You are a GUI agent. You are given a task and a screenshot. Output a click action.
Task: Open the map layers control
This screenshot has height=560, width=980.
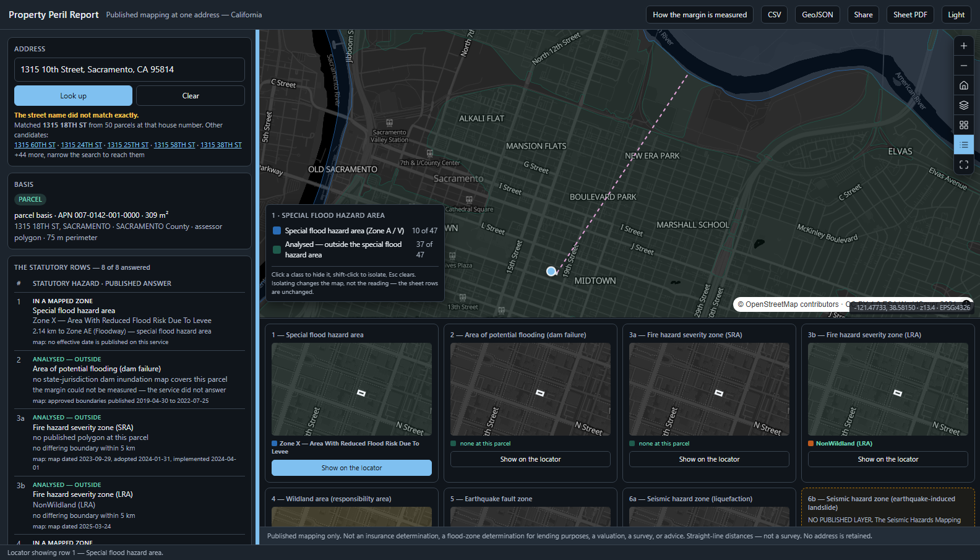point(963,105)
